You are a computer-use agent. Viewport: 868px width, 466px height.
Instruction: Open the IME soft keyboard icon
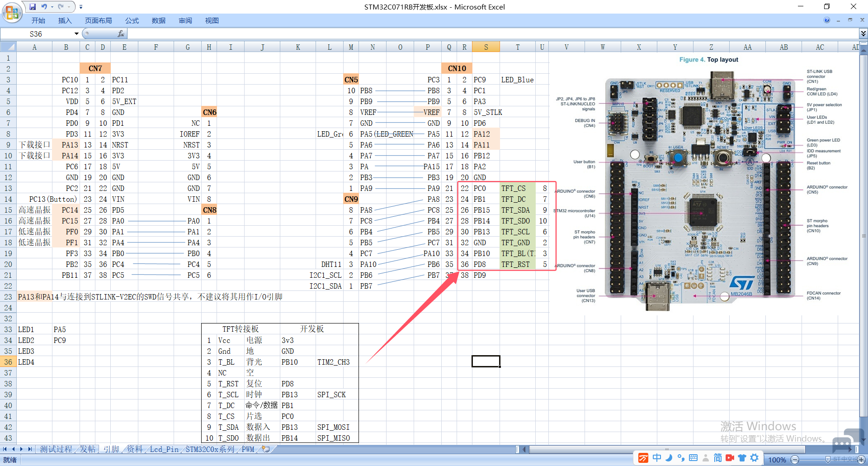693,458
